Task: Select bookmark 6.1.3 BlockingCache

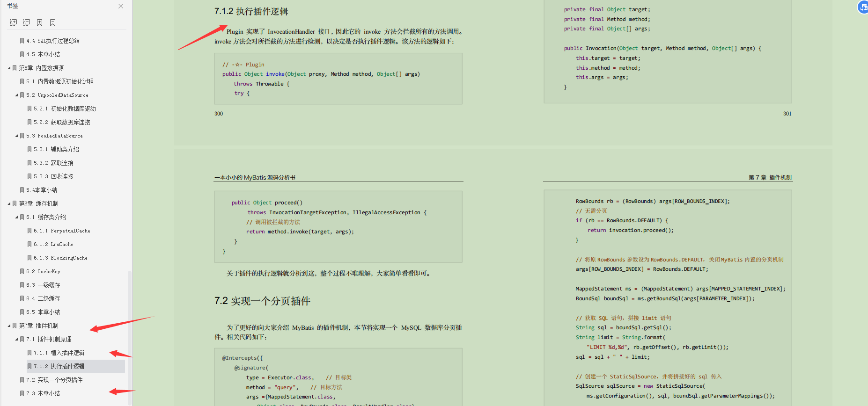Action: coord(60,258)
